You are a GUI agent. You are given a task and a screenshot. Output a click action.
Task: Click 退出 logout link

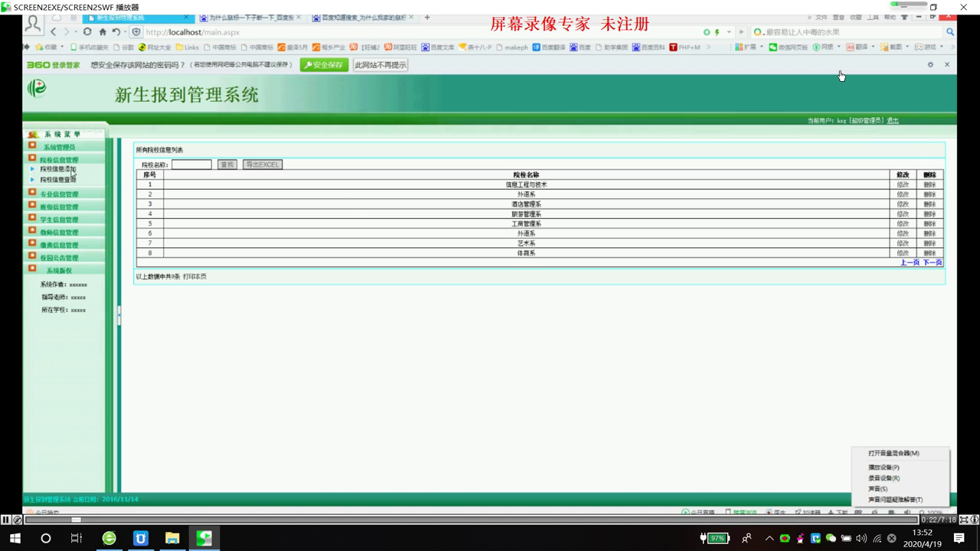[893, 120]
